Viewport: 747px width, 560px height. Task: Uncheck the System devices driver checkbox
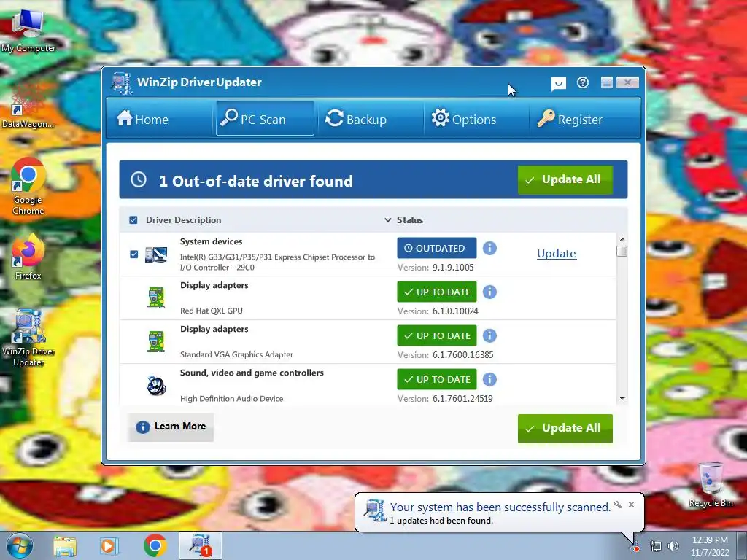coord(134,254)
